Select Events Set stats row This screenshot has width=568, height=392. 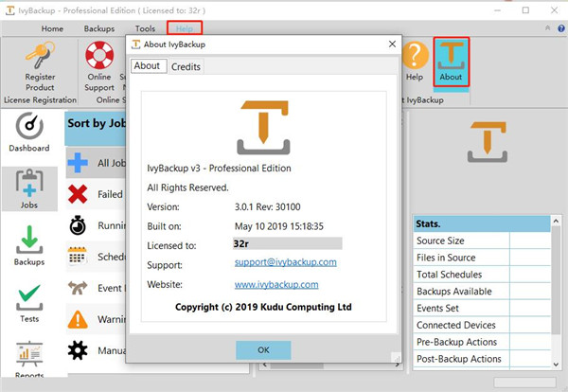482,308
